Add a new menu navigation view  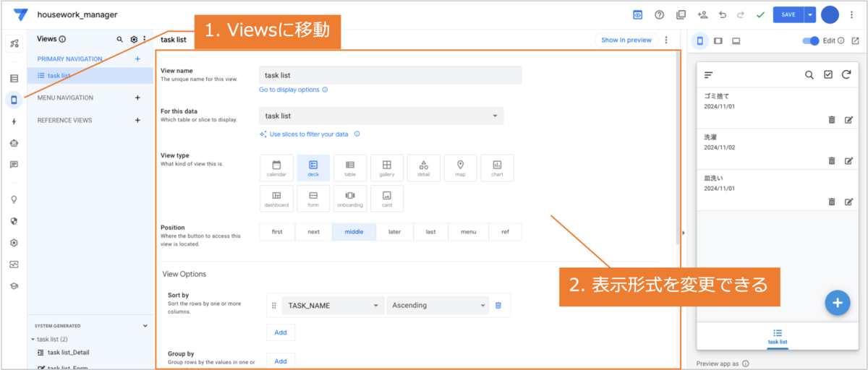pyautogui.click(x=137, y=98)
